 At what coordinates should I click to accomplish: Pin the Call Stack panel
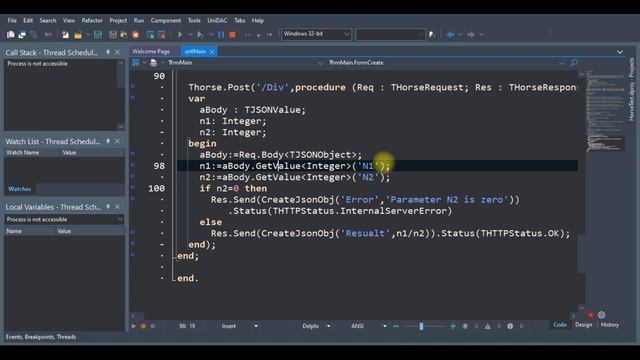pos(108,52)
